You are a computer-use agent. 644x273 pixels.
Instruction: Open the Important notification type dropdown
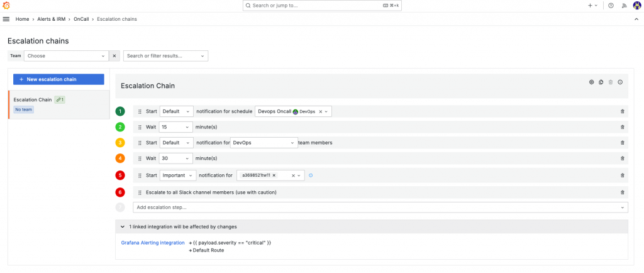tap(178, 175)
